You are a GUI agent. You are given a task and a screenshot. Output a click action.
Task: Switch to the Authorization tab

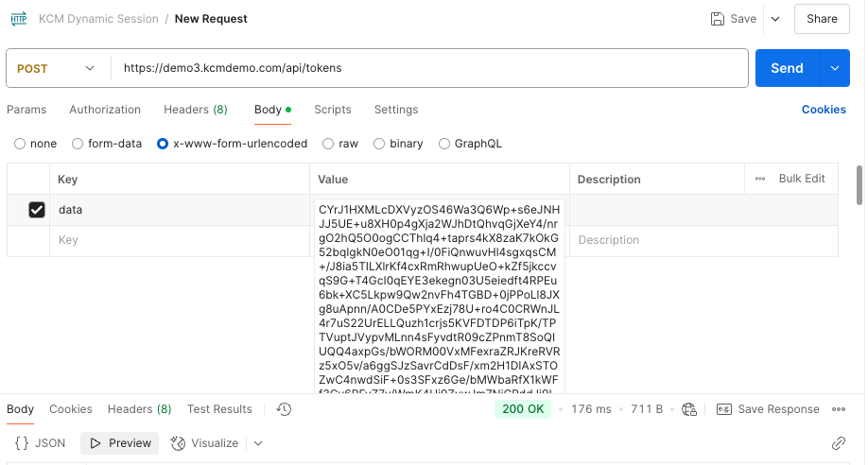[x=105, y=110]
